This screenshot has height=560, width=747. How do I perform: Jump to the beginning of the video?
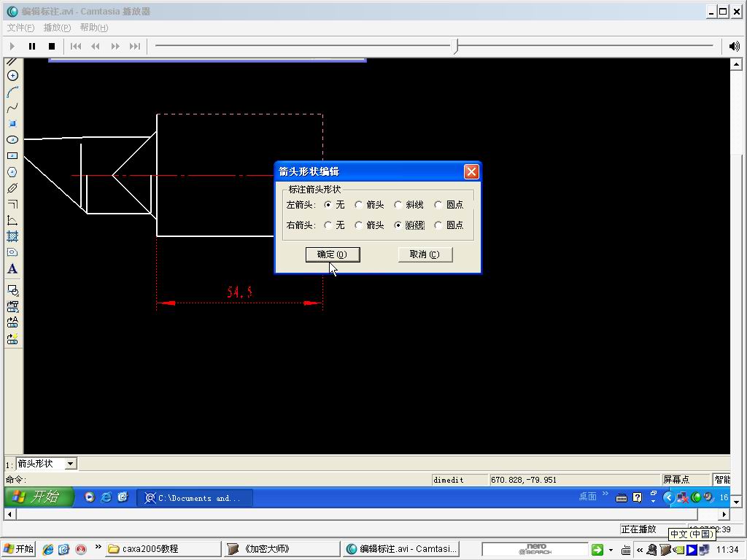(76, 46)
